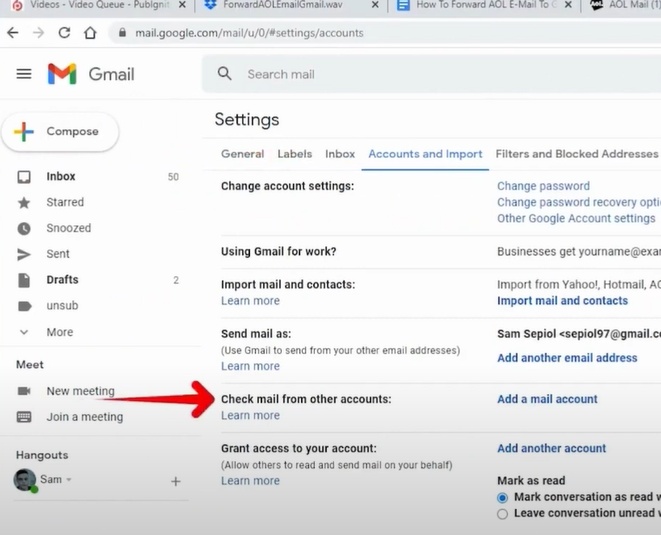661x535 pixels.
Task: Click Learn more under Grant access to your account
Action: [x=250, y=481]
